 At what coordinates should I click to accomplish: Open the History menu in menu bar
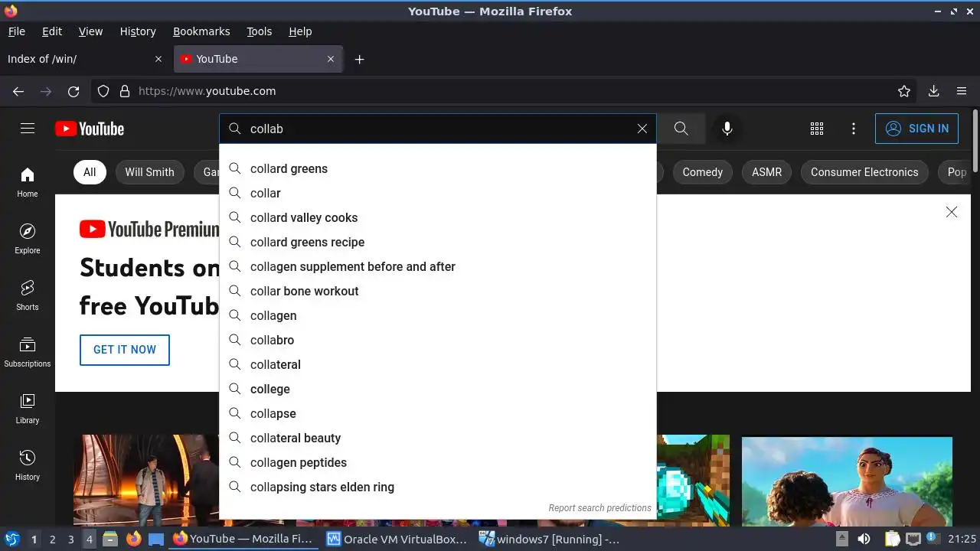(x=138, y=31)
